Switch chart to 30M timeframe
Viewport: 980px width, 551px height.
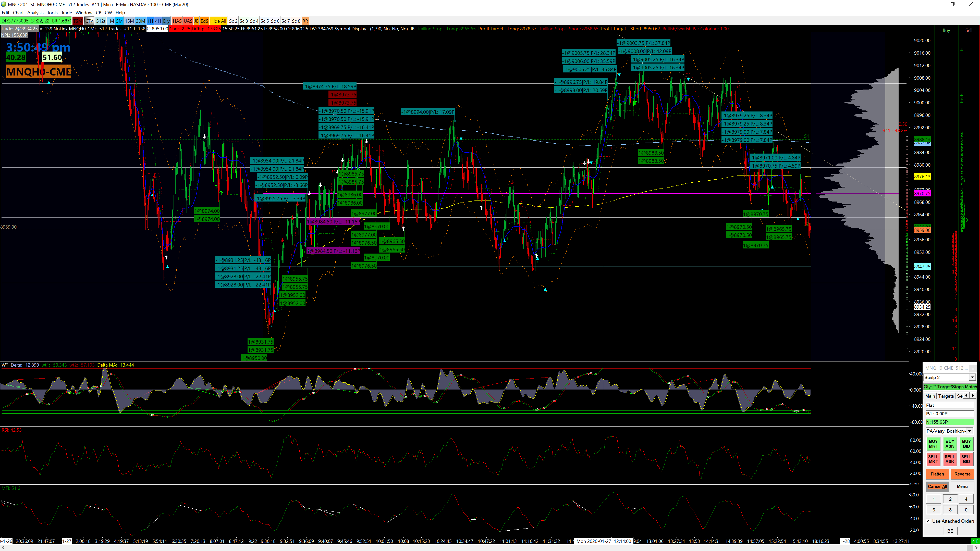140,21
